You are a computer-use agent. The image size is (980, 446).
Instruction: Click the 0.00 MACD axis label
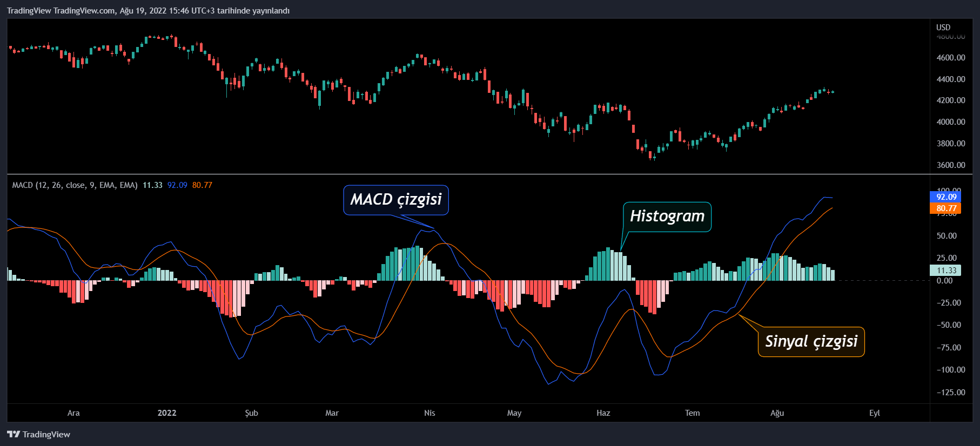[944, 281]
